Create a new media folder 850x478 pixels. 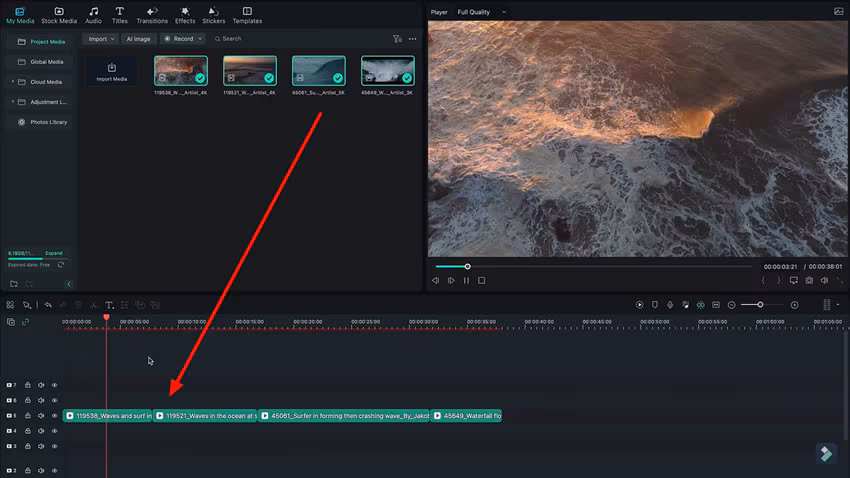(x=14, y=284)
